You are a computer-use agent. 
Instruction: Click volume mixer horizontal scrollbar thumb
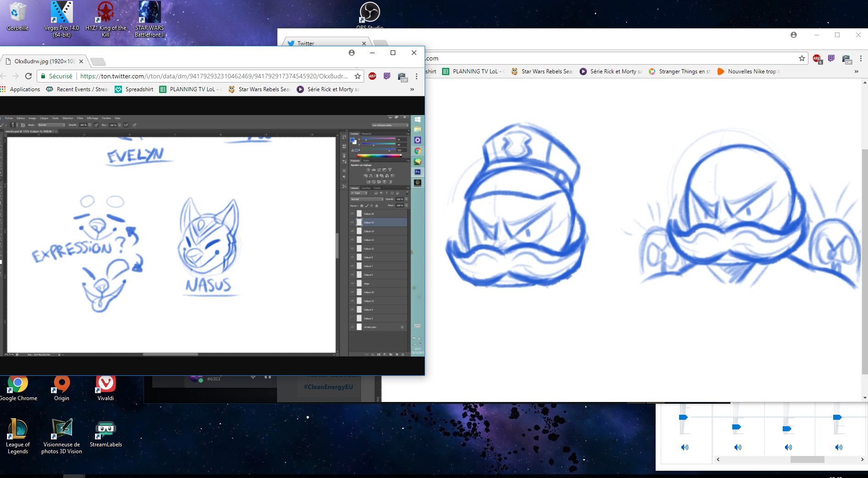point(807,459)
